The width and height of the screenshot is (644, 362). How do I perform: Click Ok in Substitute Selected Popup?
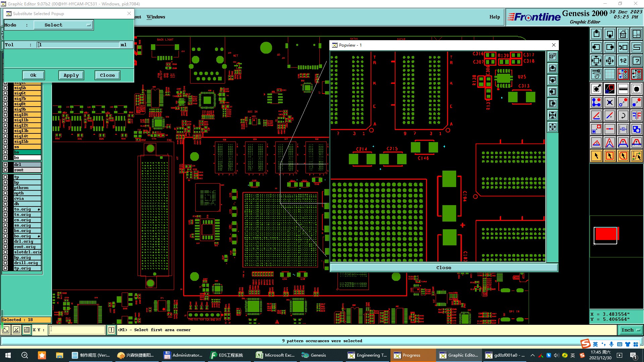coord(33,75)
